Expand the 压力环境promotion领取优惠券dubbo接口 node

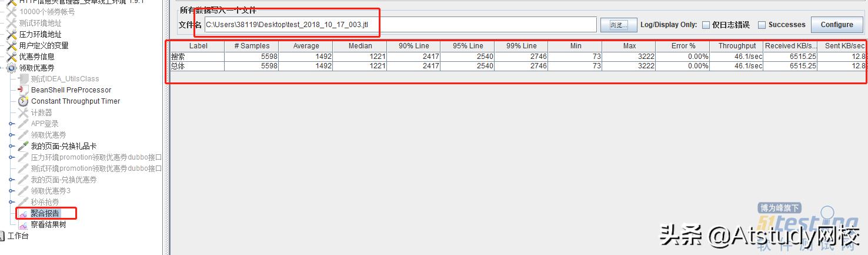pyautogui.click(x=12, y=157)
